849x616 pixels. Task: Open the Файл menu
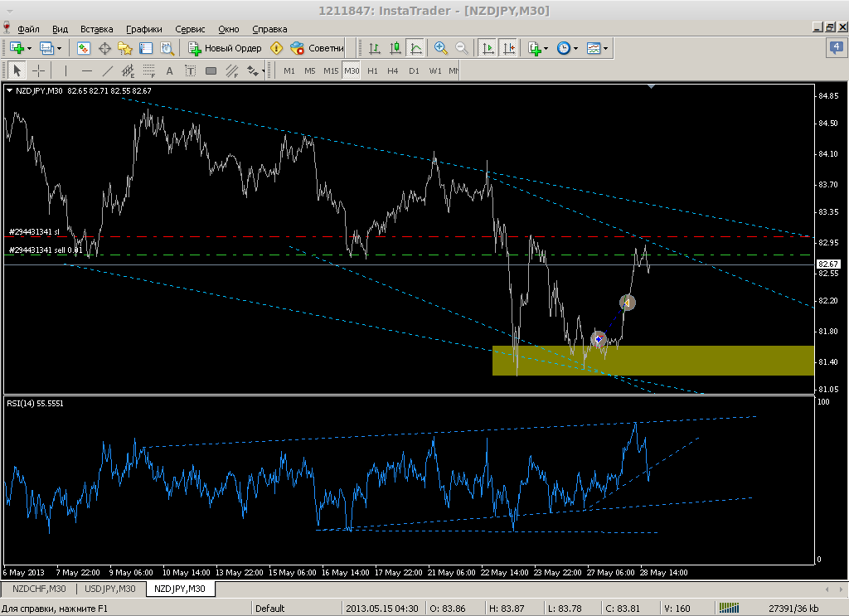(x=28, y=29)
